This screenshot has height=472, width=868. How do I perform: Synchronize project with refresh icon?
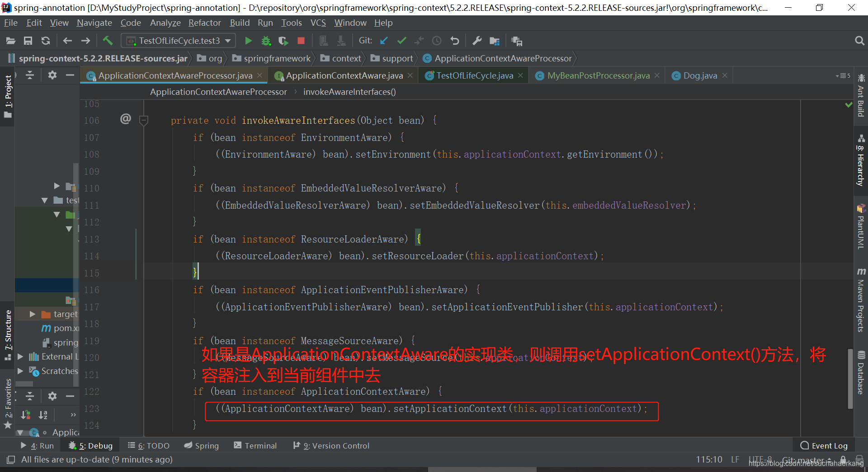click(46, 41)
